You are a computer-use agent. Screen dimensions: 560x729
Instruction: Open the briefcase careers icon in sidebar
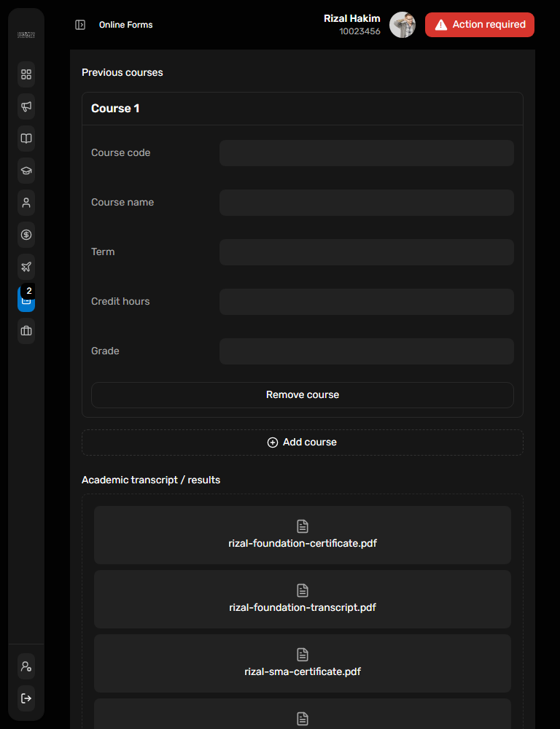point(26,331)
